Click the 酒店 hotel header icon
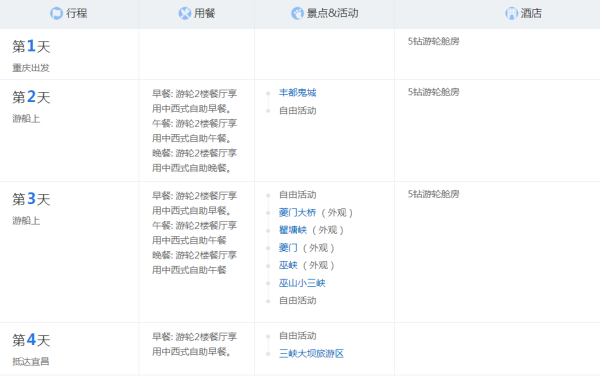The height and width of the screenshot is (376, 600). click(x=511, y=13)
